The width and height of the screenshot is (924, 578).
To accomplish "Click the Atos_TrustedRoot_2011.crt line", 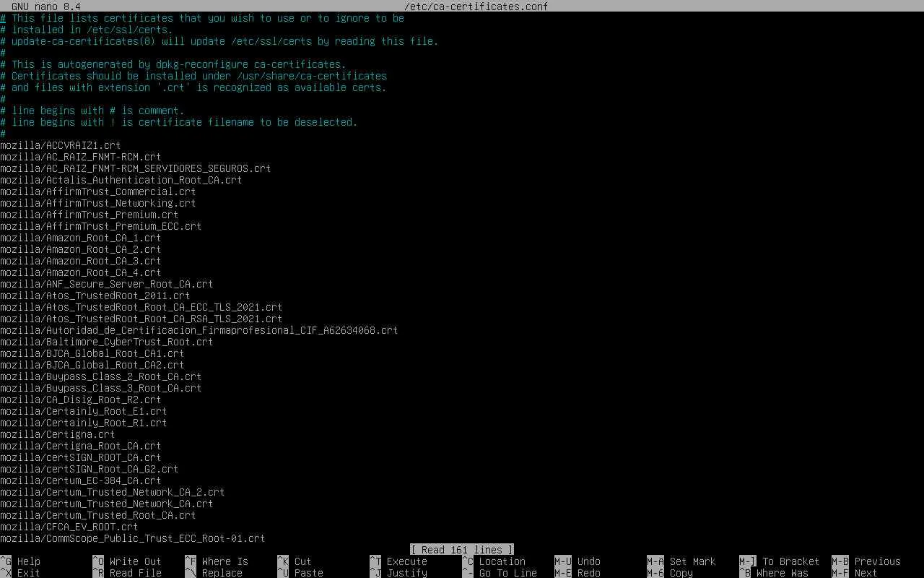I will [95, 296].
